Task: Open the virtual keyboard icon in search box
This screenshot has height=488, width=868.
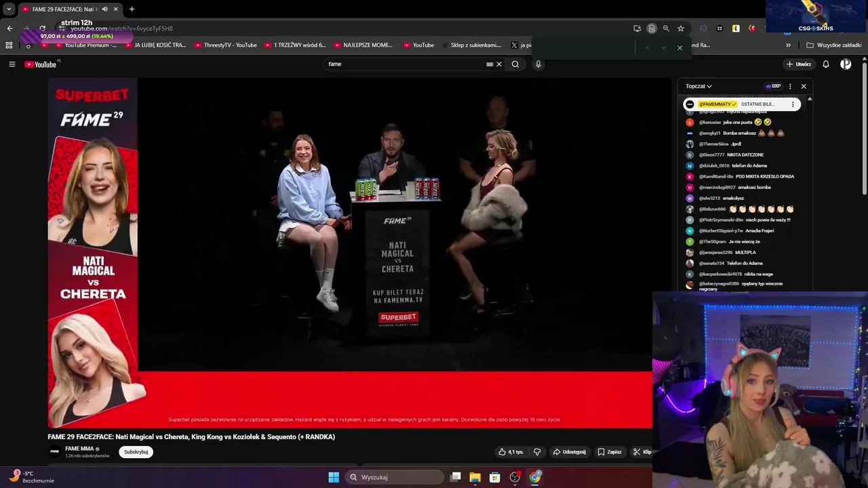Action: point(490,64)
